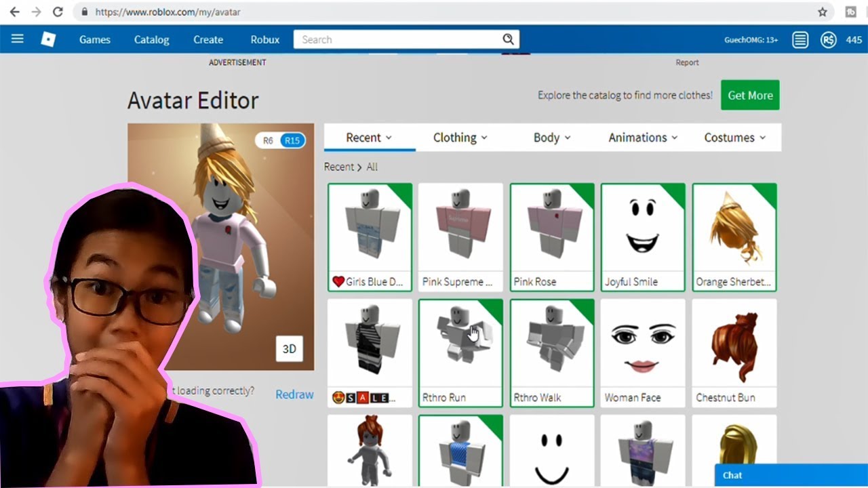This screenshot has width=868, height=488.
Task: View site info lock icon
Action: 85,12
